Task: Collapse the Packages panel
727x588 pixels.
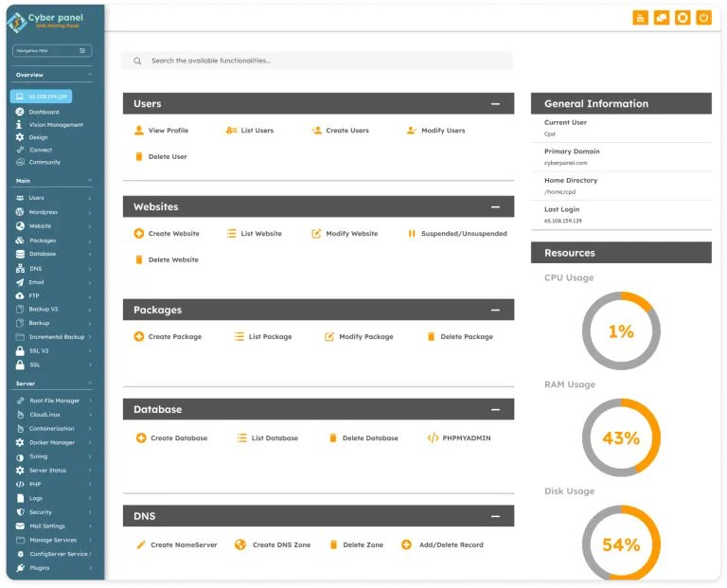Action: [x=495, y=310]
